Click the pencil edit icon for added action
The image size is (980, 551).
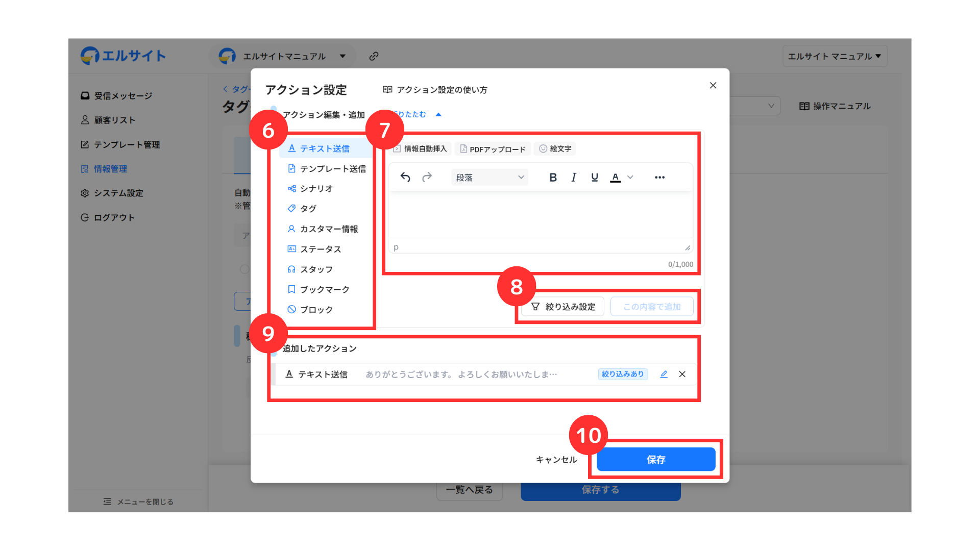coord(664,374)
